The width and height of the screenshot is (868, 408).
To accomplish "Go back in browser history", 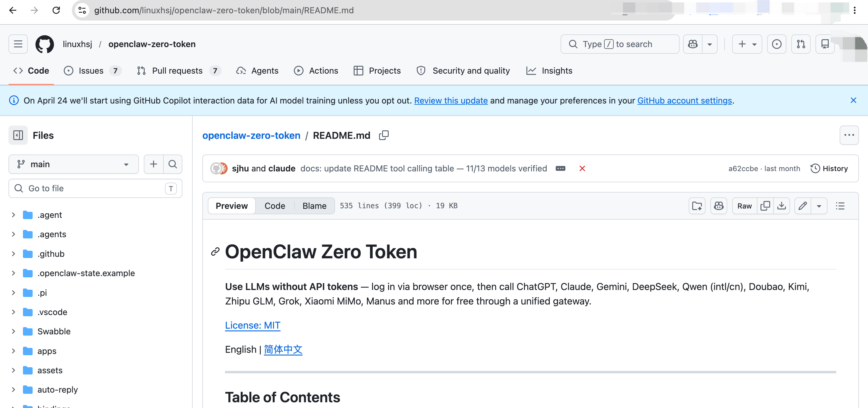I will tap(13, 11).
